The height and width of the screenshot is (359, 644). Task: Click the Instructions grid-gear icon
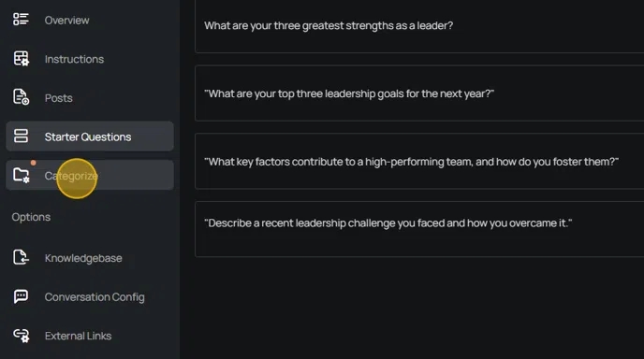(x=21, y=58)
